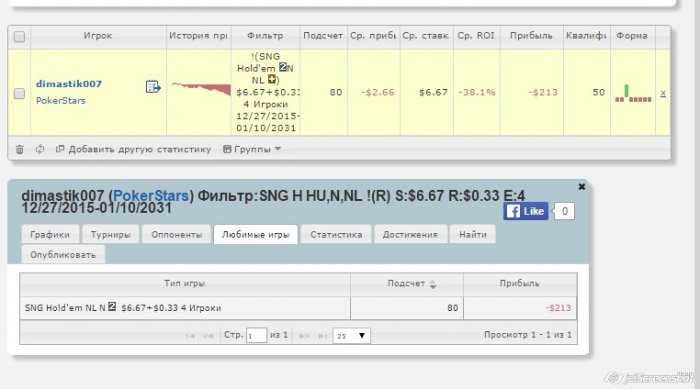The height and width of the screenshot is (389, 700).
Task: Delete selected players with trash icon
Action: point(20,149)
